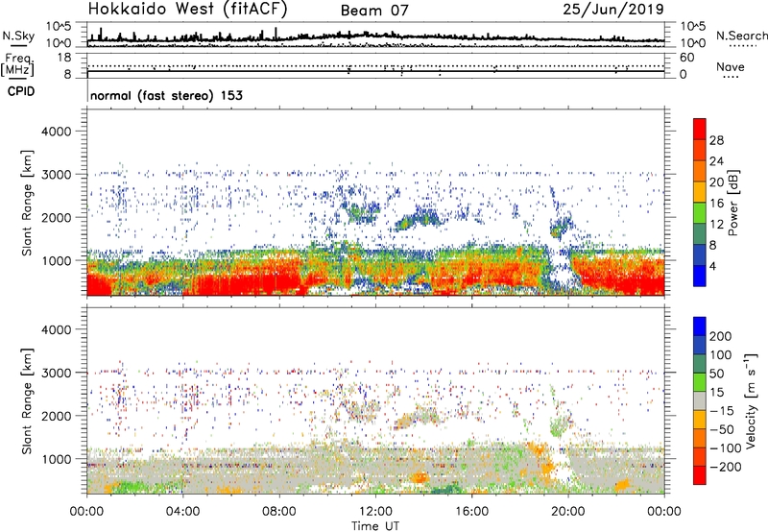Click the 'Hokkaido West (fitACF)' title
768x532 pixels.
click(187, 10)
